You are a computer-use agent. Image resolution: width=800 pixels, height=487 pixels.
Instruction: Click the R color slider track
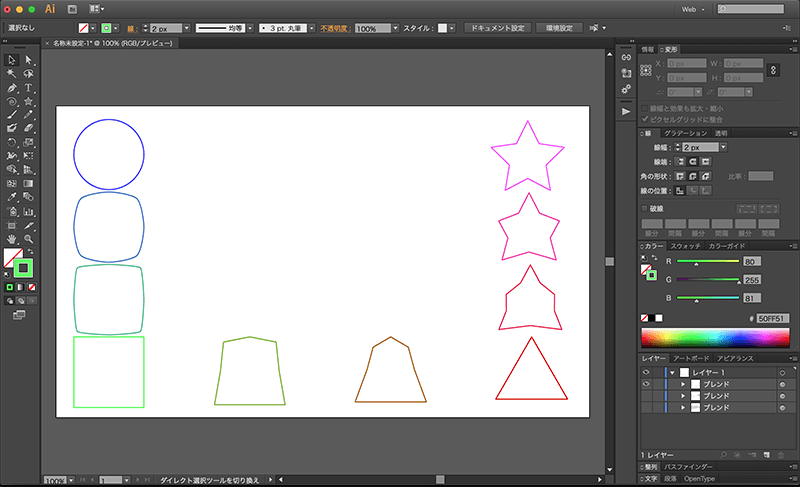[x=708, y=261]
